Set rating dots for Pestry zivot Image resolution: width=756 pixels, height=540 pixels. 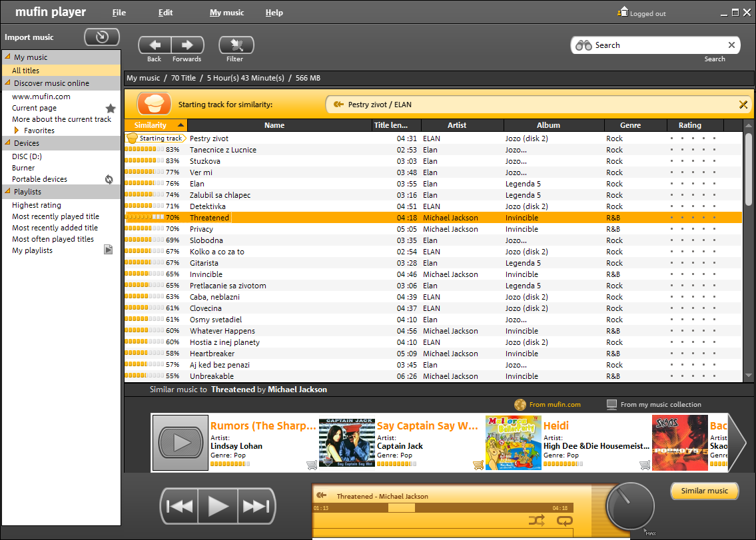tap(693, 138)
